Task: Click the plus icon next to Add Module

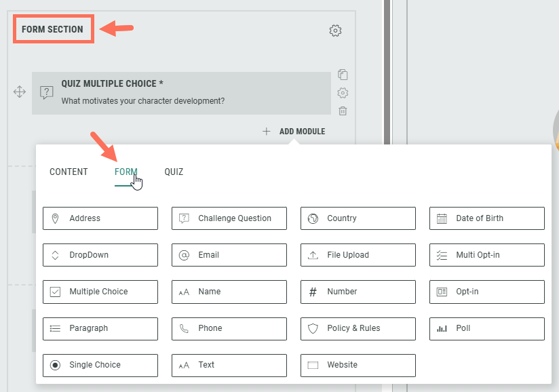Action: (267, 132)
